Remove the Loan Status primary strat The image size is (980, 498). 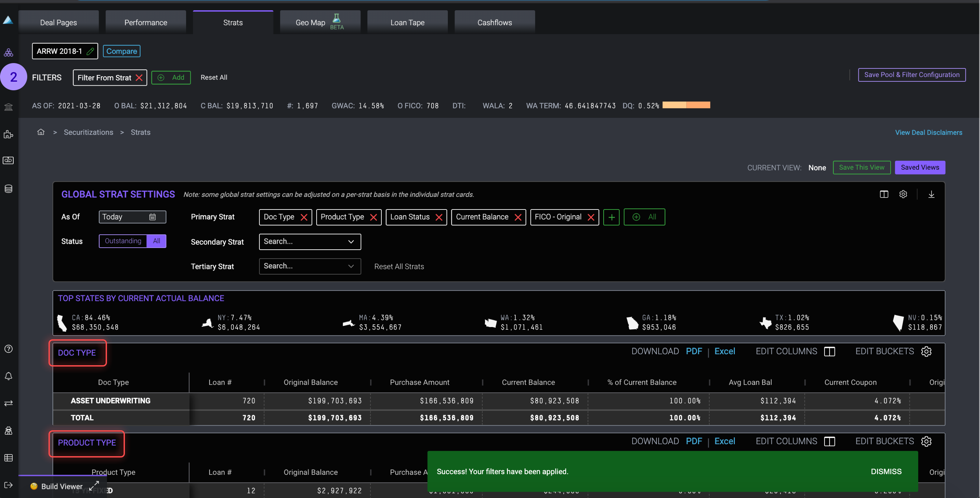click(439, 217)
